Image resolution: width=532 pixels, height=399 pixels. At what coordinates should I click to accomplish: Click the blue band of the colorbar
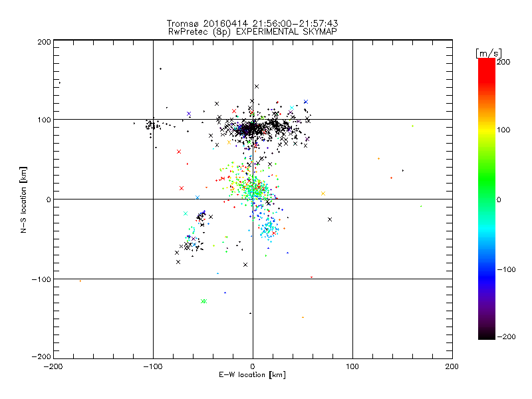tap(487, 277)
